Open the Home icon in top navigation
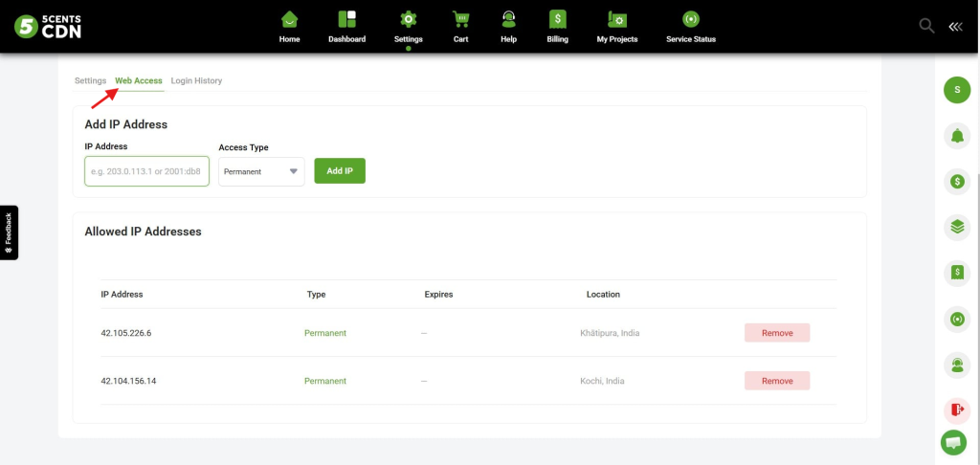The width and height of the screenshot is (980, 465). [x=289, y=19]
